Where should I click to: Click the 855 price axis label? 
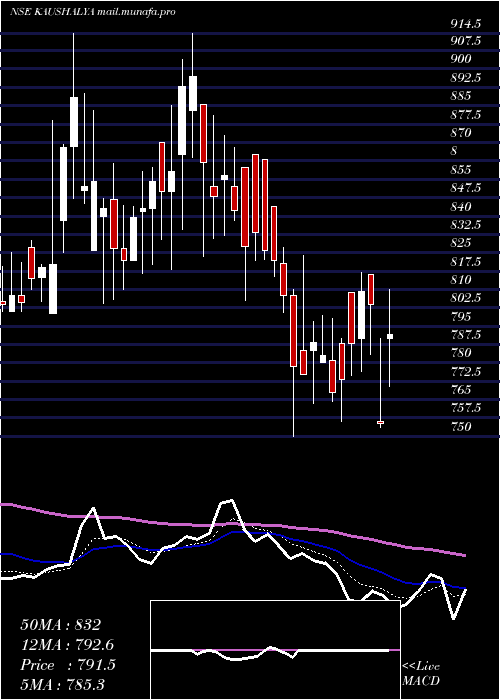click(460, 170)
